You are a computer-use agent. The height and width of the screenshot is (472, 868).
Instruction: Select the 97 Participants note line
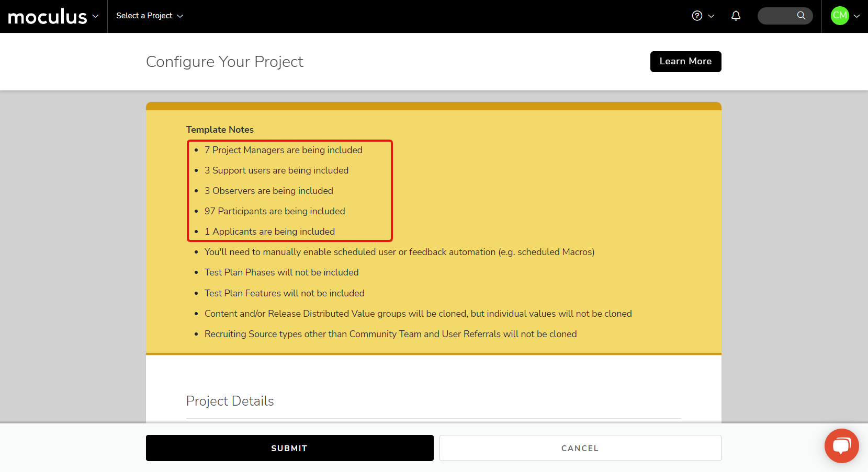(275, 211)
